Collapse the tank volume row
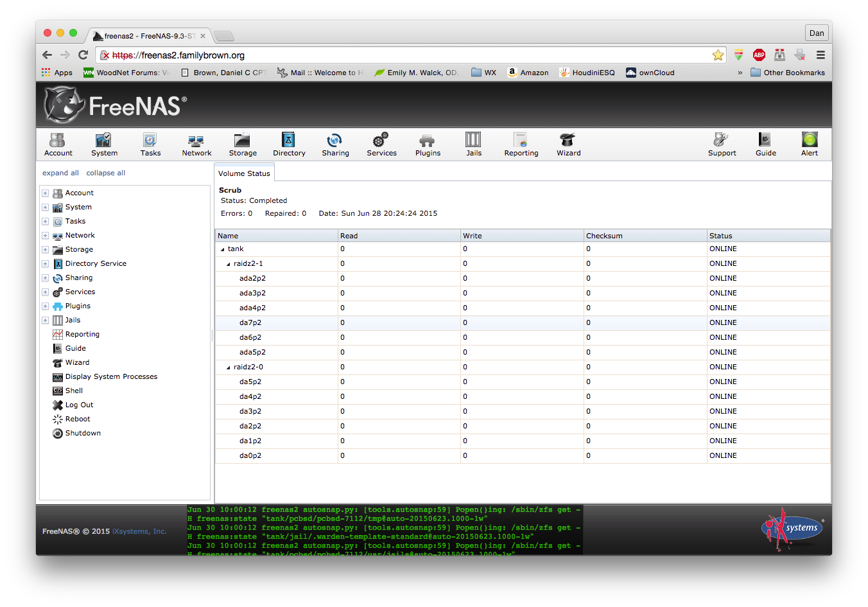868x607 pixels. pos(223,249)
